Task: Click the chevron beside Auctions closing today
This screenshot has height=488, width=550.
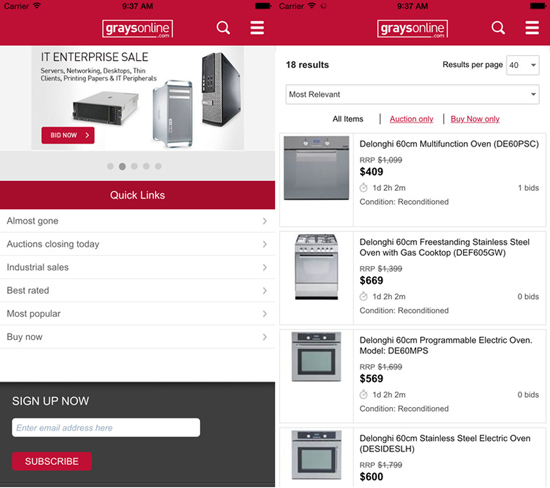Action: [x=264, y=244]
